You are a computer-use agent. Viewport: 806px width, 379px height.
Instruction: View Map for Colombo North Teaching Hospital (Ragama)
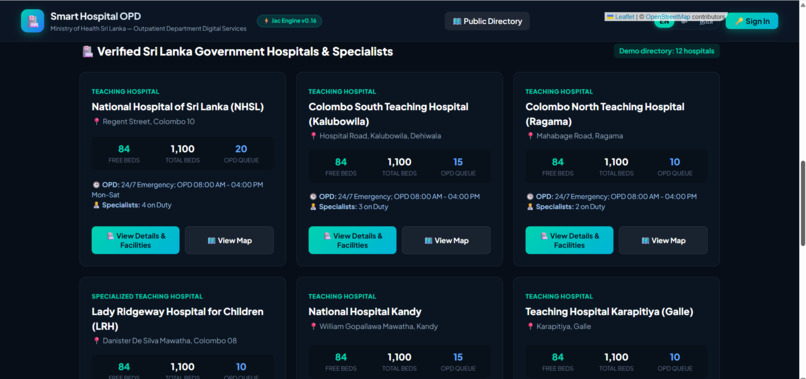[663, 240]
